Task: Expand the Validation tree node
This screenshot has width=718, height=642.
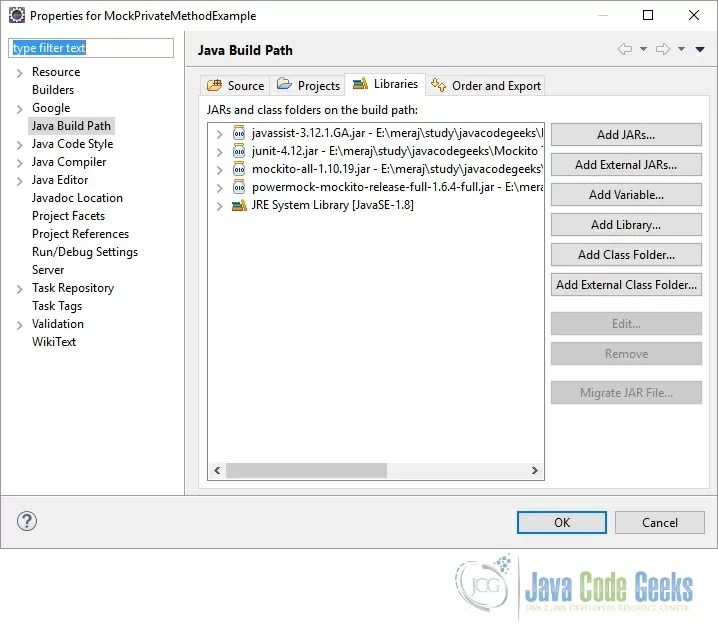Action: click(x=19, y=325)
